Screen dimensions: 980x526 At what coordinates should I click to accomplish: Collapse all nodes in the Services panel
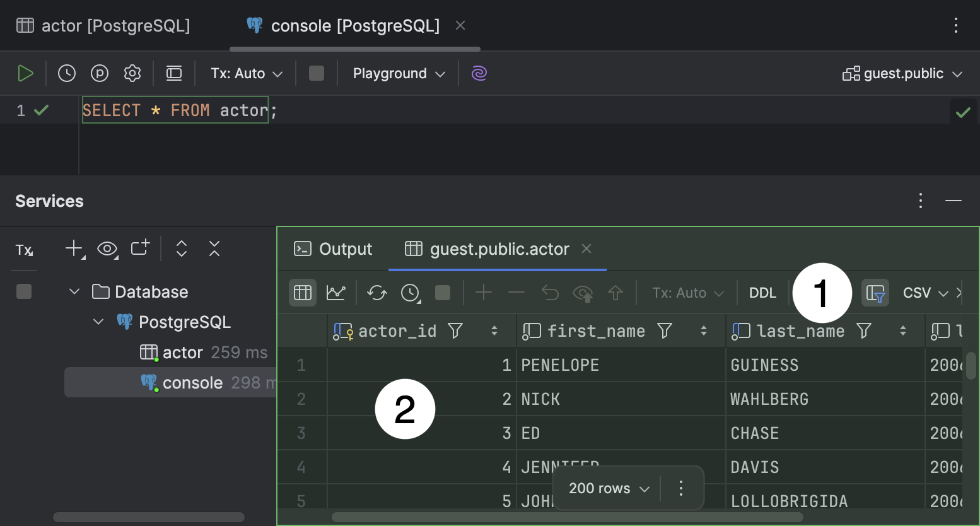coord(214,248)
